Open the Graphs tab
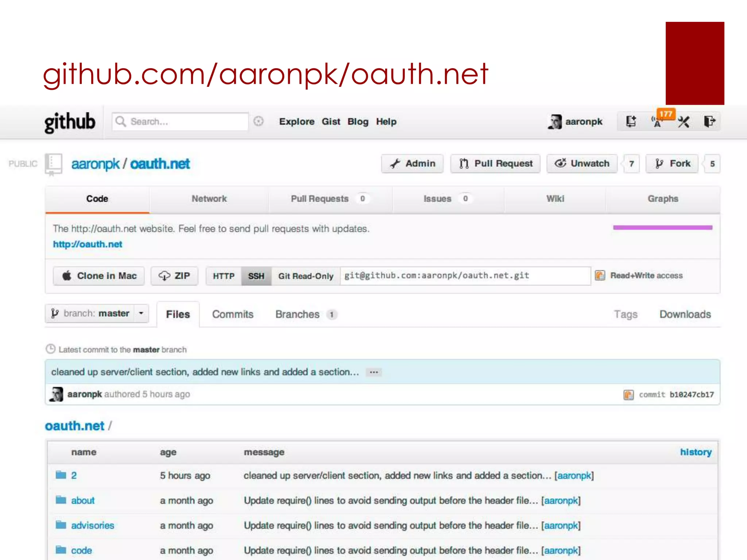This screenshot has height=560, width=747. (x=663, y=199)
